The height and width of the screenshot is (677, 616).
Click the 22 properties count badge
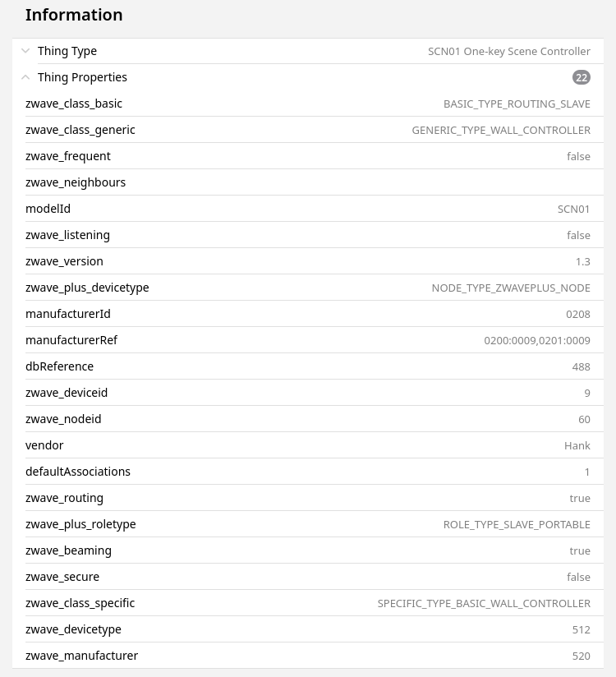click(x=582, y=77)
